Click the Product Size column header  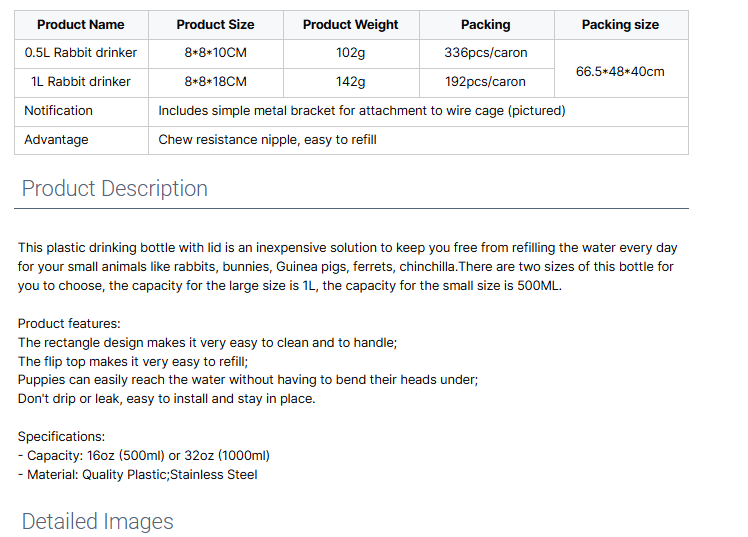pyautogui.click(x=215, y=25)
